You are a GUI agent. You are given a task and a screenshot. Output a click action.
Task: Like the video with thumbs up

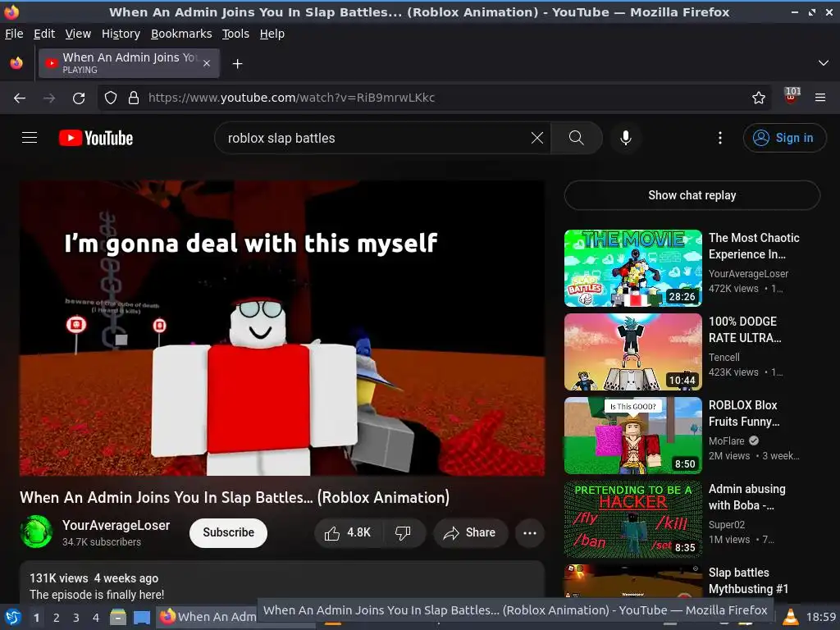click(x=348, y=532)
